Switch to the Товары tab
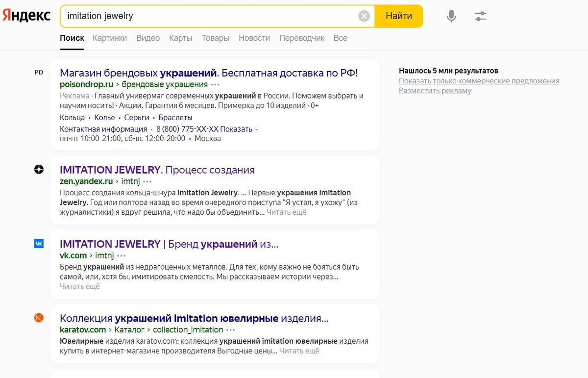Image resolution: width=588 pixels, height=378 pixels. tap(216, 38)
